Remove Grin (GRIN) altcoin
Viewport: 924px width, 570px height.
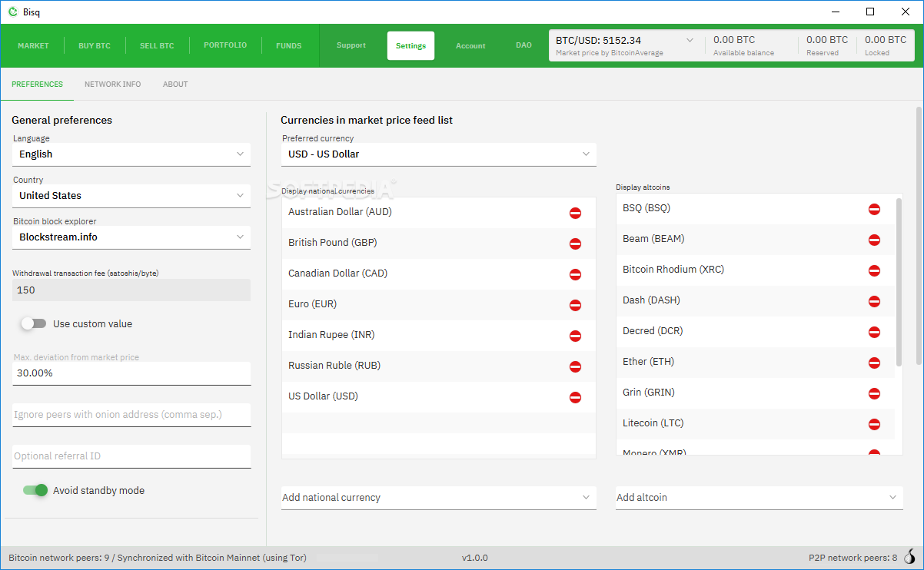[874, 393]
